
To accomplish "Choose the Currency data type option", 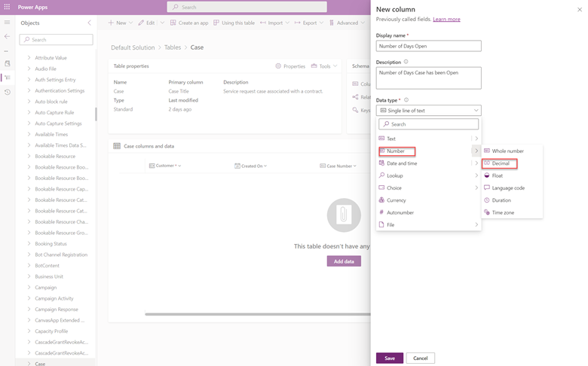I will [397, 200].
